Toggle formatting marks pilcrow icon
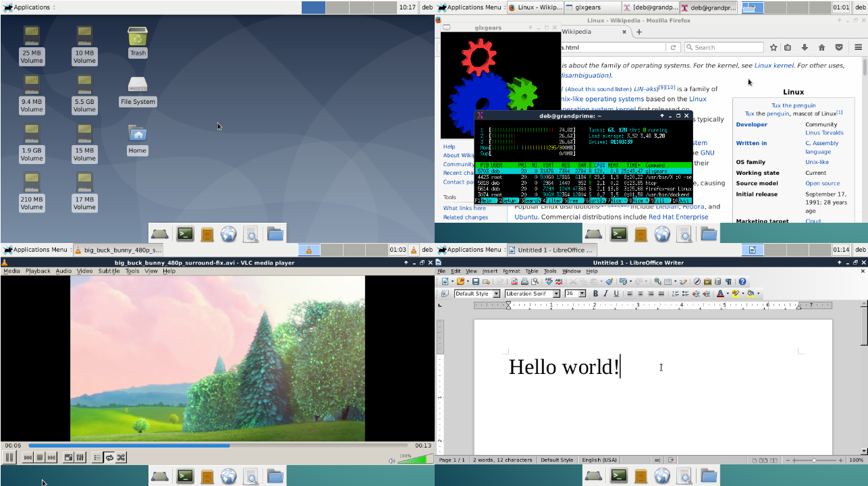The image size is (868, 486). click(728, 281)
